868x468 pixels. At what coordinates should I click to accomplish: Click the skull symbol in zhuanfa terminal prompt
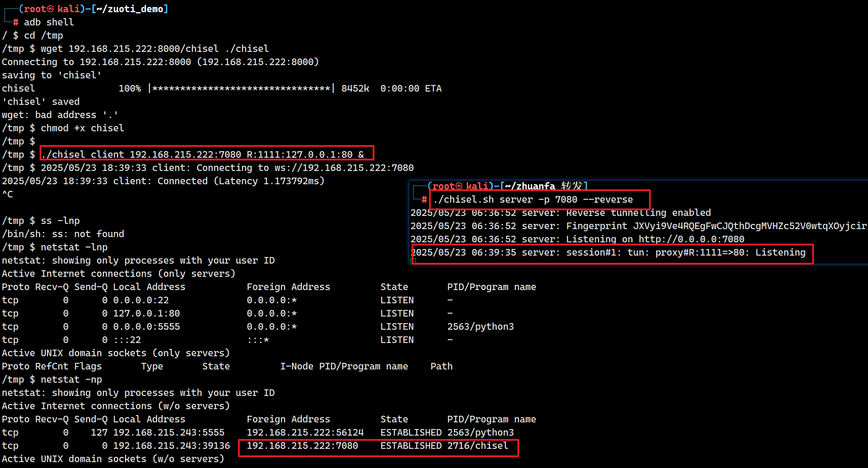pyautogui.click(x=459, y=186)
